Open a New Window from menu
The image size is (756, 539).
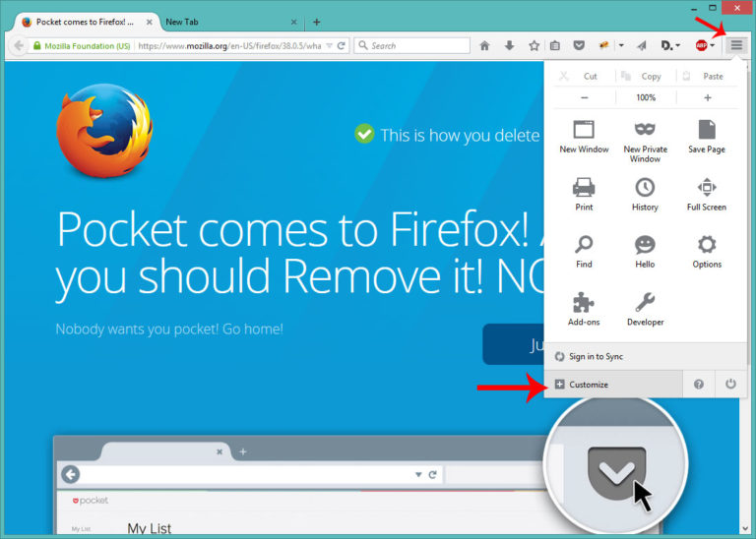click(584, 138)
